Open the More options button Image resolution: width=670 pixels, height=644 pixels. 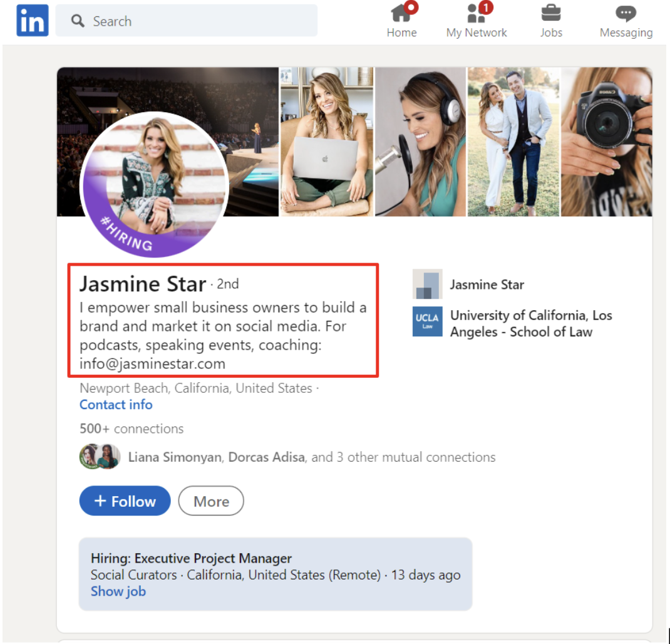coord(211,501)
